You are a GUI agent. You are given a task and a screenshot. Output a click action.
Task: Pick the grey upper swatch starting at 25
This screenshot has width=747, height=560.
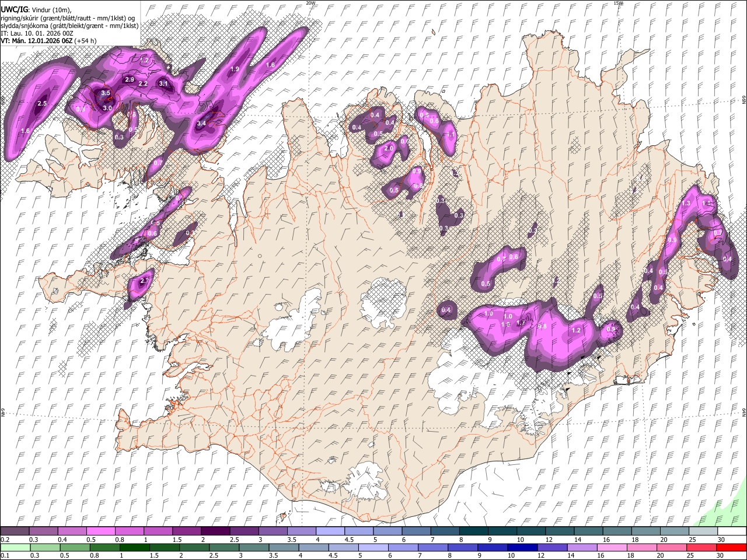pyautogui.click(x=703, y=531)
